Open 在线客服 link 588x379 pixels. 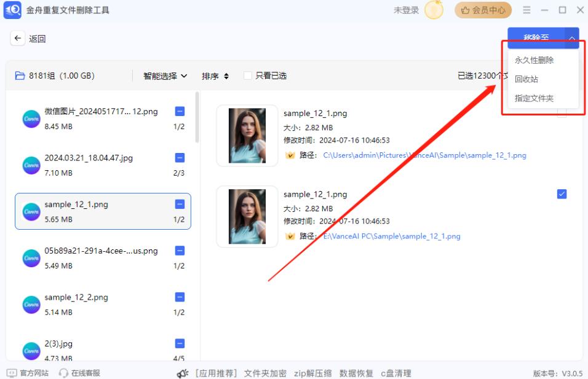(85, 373)
